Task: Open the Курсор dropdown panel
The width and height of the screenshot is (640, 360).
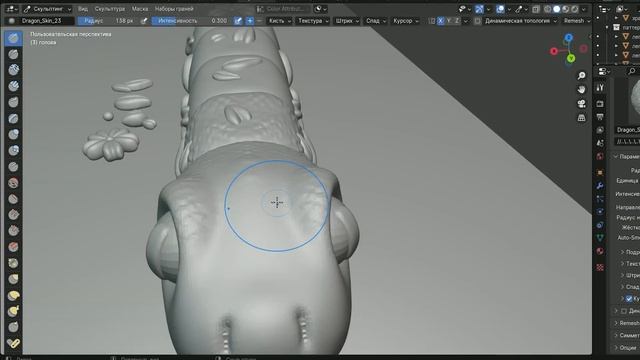Action: [x=405, y=21]
